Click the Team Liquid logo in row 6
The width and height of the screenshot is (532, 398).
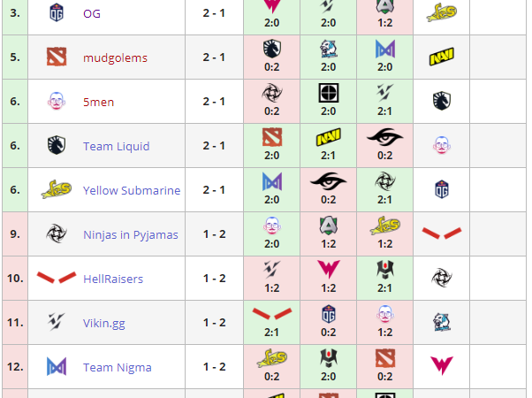[x=57, y=146]
